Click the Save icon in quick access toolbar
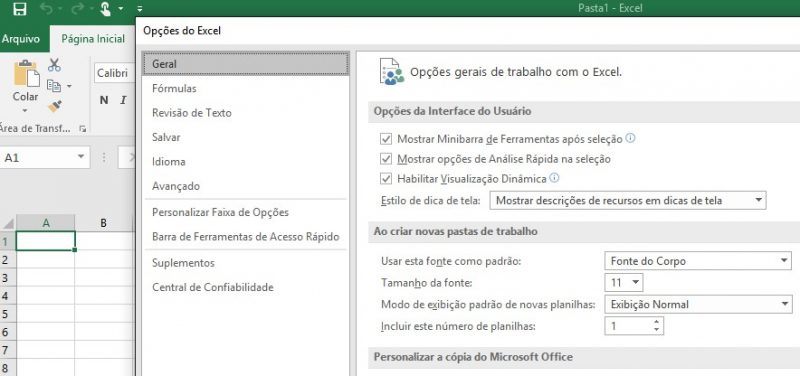Image resolution: width=800 pixels, height=376 pixels. tap(19, 9)
